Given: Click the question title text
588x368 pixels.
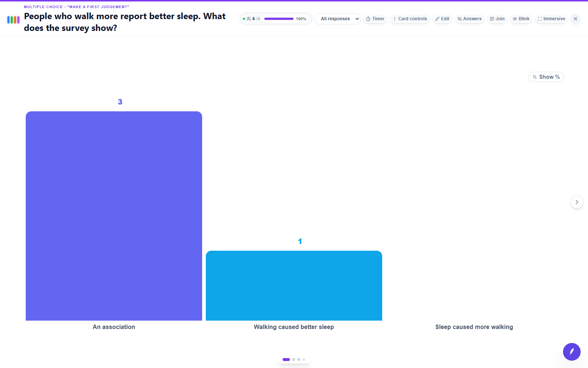Looking at the screenshot, I should pos(125,22).
